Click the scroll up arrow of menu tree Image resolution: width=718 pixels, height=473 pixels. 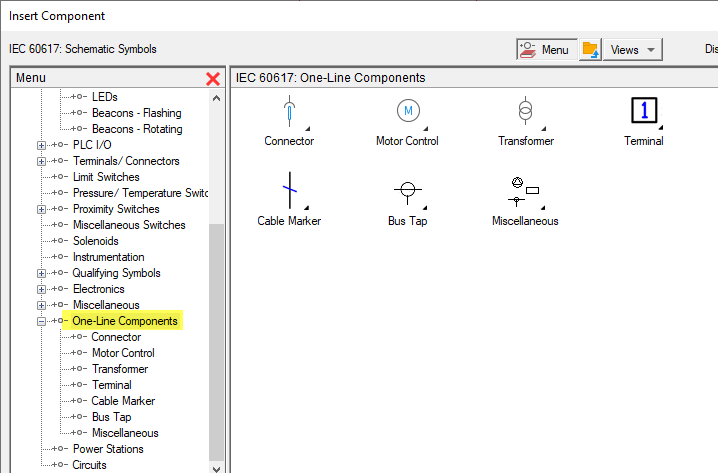coord(217,98)
